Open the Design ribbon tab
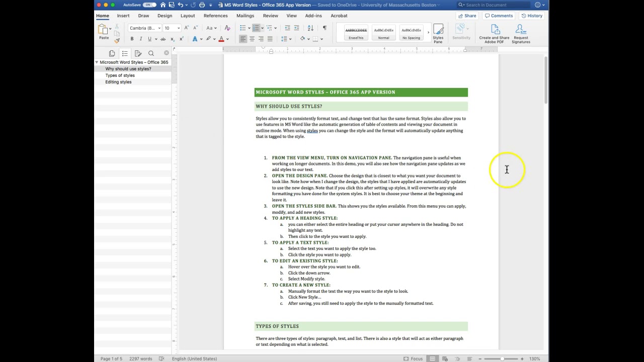This screenshot has width=644, height=362. (165, 16)
